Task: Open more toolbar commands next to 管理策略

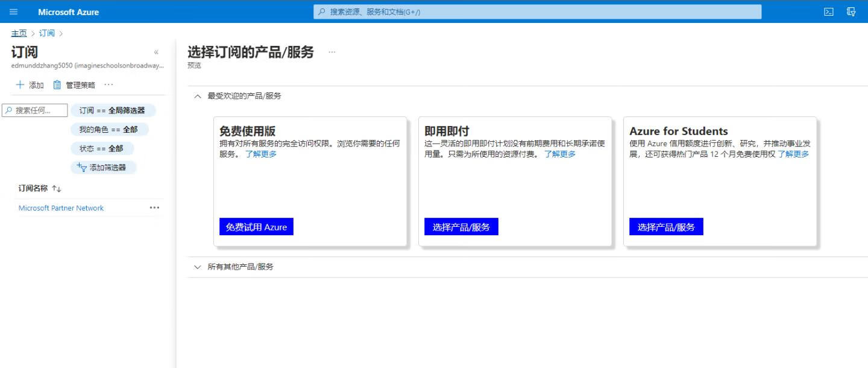Action: pos(108,85)
